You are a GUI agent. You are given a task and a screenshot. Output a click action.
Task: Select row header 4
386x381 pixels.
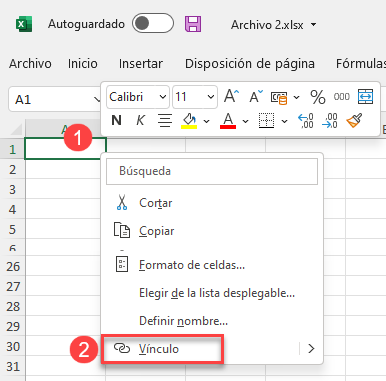click(x=13, y=210)
